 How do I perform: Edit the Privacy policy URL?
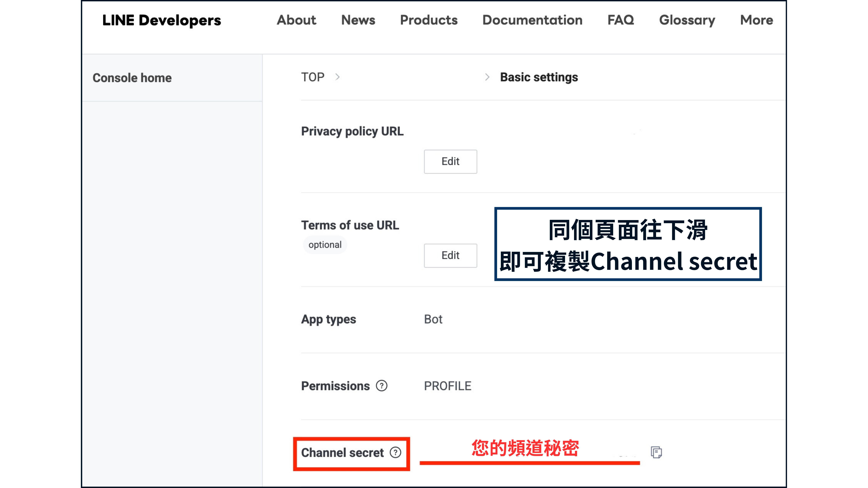(450, 161)
